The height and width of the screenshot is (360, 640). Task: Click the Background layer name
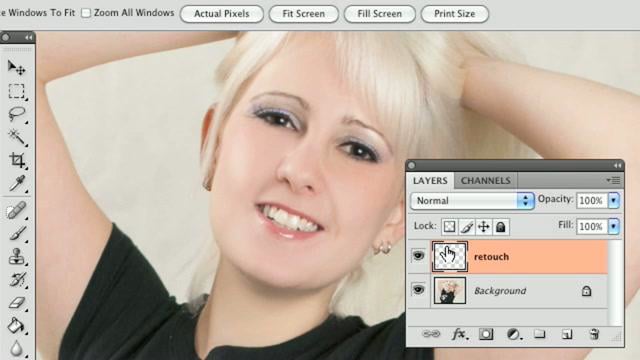click(500, 291)
